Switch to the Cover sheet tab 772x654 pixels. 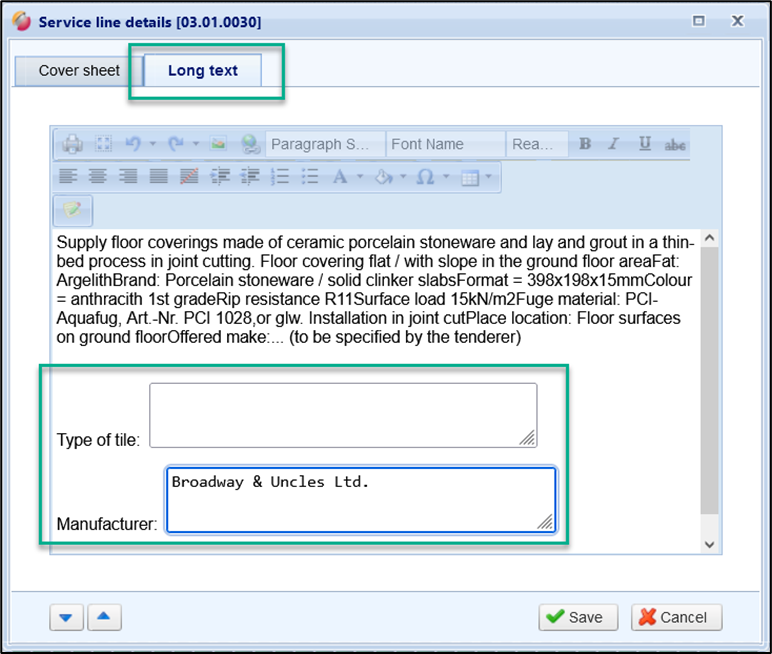[x=79, y=71]
